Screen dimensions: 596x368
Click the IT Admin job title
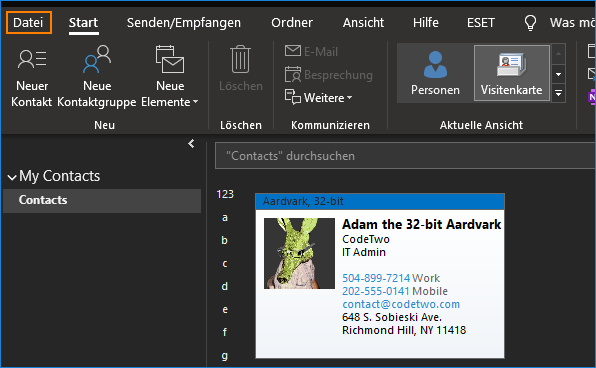click(x=364, y=252)
